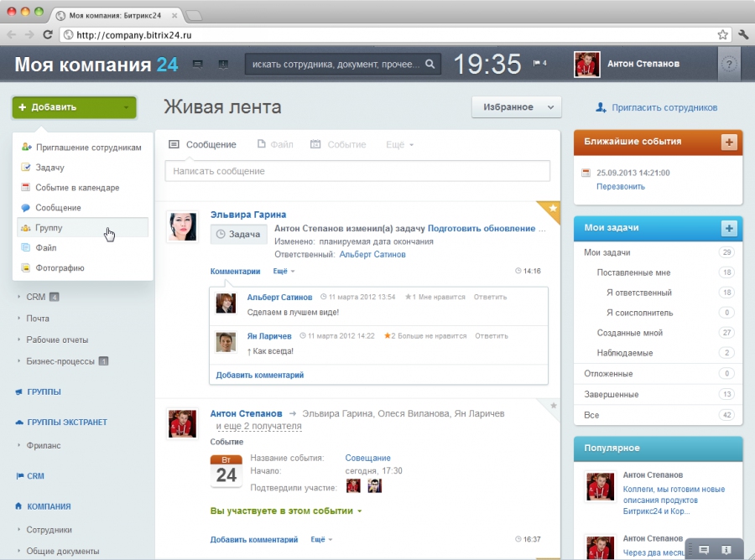Expand the Ещё dropdown in the message composer

[x=399, y=145]
